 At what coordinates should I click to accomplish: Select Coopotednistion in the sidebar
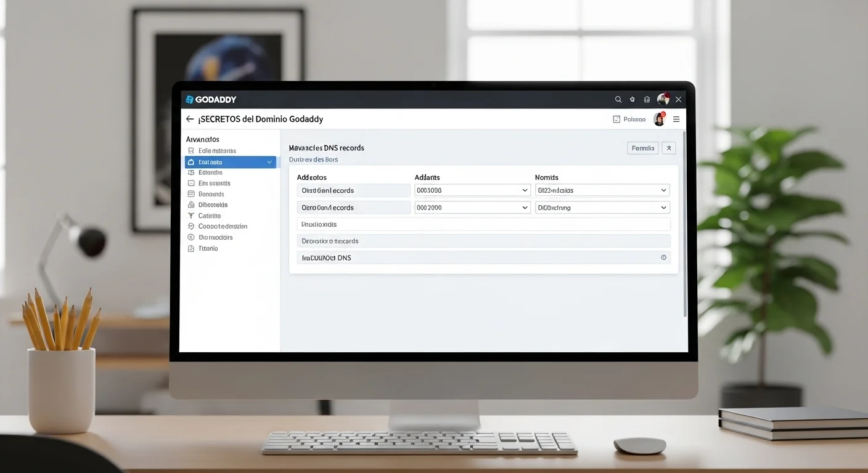223,226
